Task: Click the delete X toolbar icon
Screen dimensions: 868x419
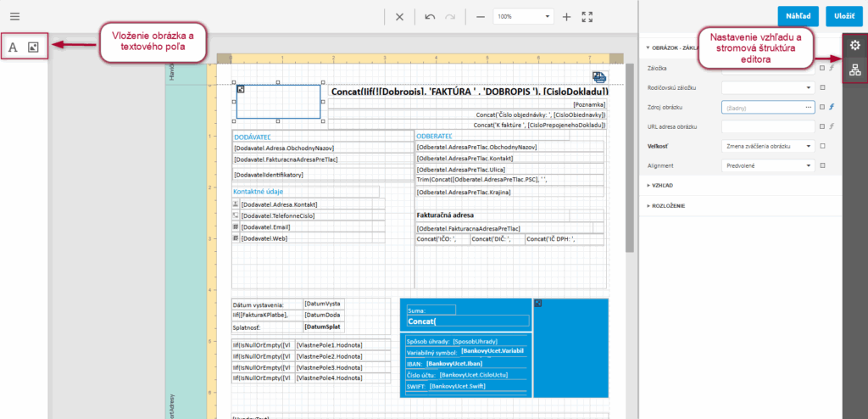Action: 399,17
